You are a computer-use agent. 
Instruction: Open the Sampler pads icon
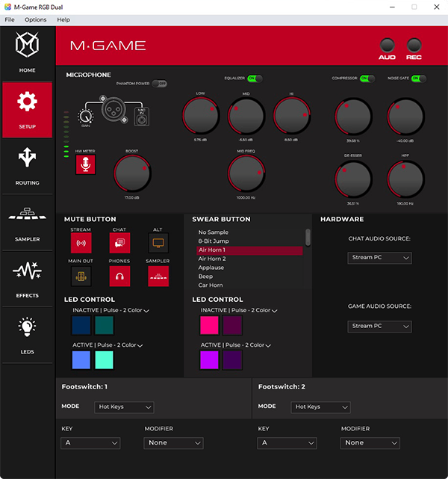pyautogui.click(x=27, y=214)
